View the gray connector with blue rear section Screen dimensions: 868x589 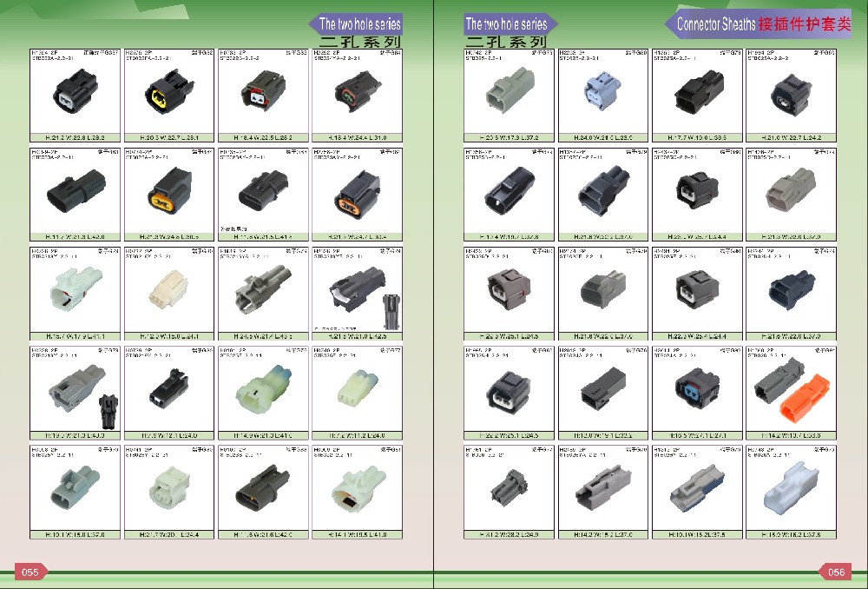698,487
